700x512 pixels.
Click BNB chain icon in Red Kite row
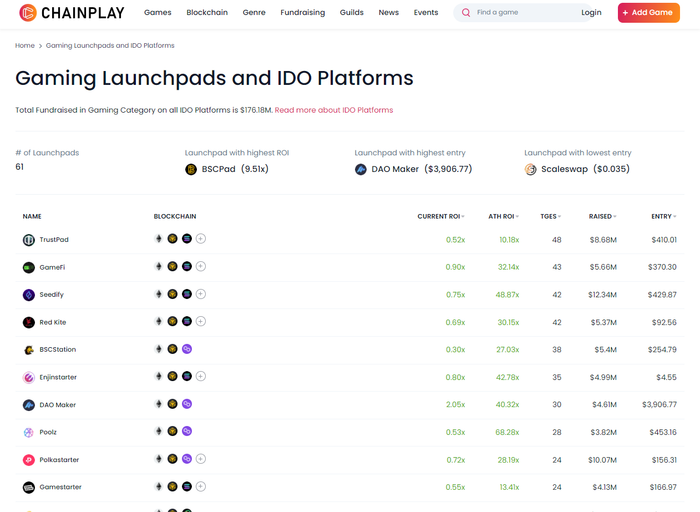click(x=172, y=321)
